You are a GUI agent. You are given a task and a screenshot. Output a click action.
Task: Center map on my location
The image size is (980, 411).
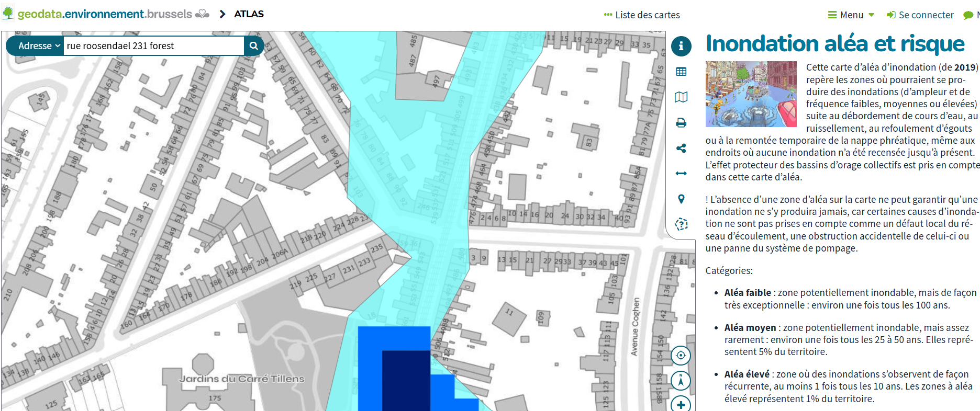(x=681, y=356)
